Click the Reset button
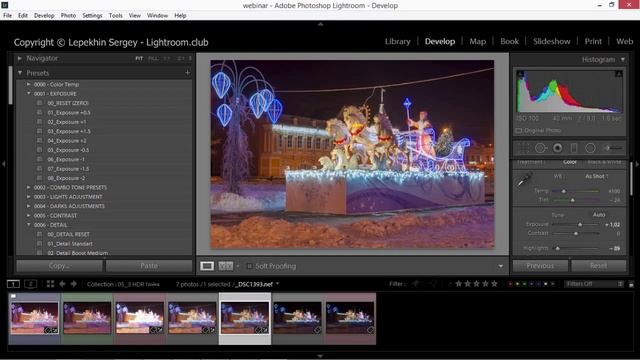640x360 pixels. click(x=598, y=266)
